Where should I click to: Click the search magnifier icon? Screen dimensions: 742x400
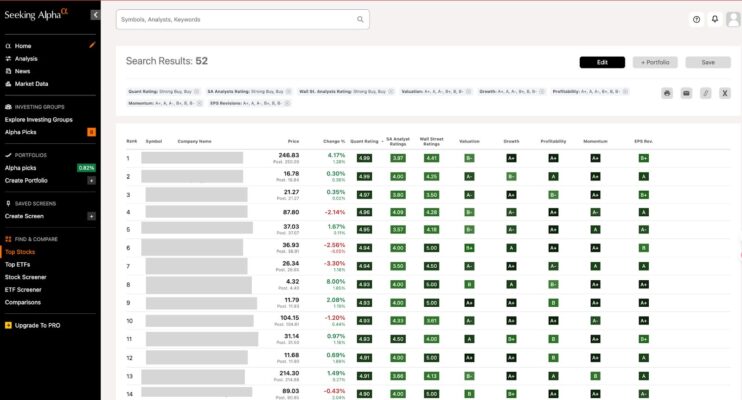(360, 19)
